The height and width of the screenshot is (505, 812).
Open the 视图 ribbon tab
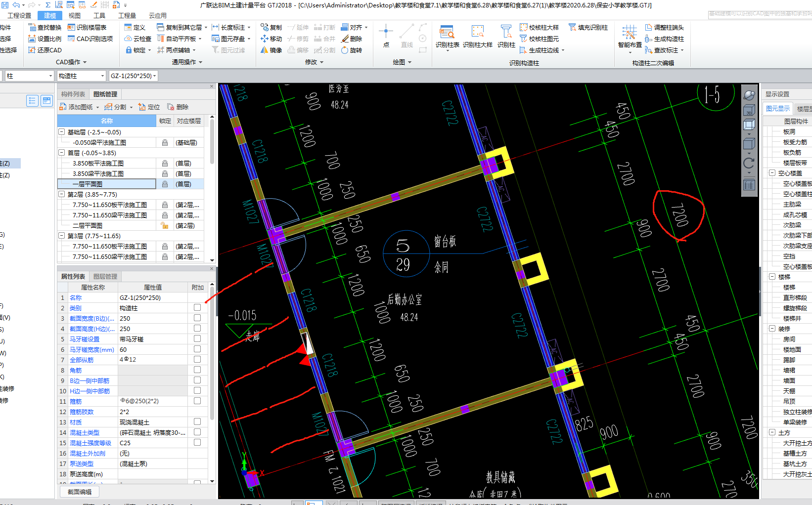(75, 15)
